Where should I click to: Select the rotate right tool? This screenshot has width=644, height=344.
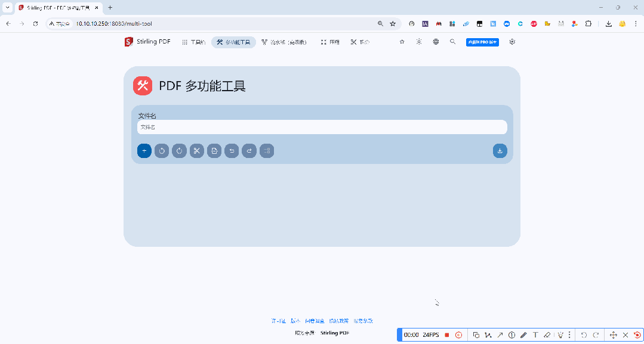coord(178,151)
